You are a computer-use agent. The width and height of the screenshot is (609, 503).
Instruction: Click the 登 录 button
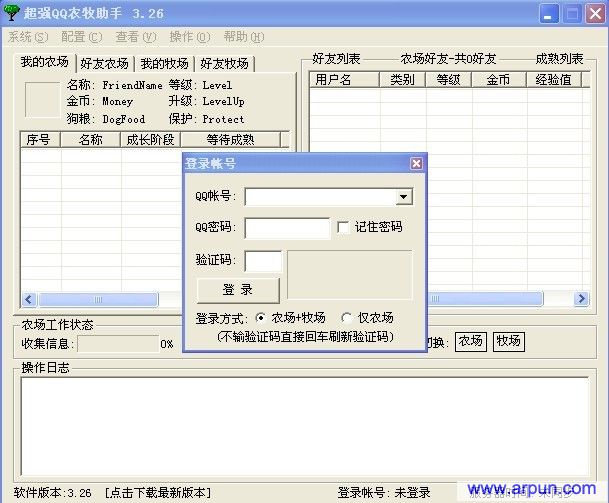[x=238, y=290]
